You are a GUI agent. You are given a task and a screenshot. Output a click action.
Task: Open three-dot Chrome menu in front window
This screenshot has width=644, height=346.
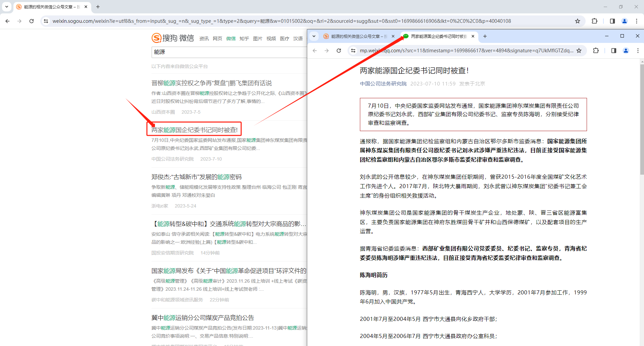tap(638, 51)
